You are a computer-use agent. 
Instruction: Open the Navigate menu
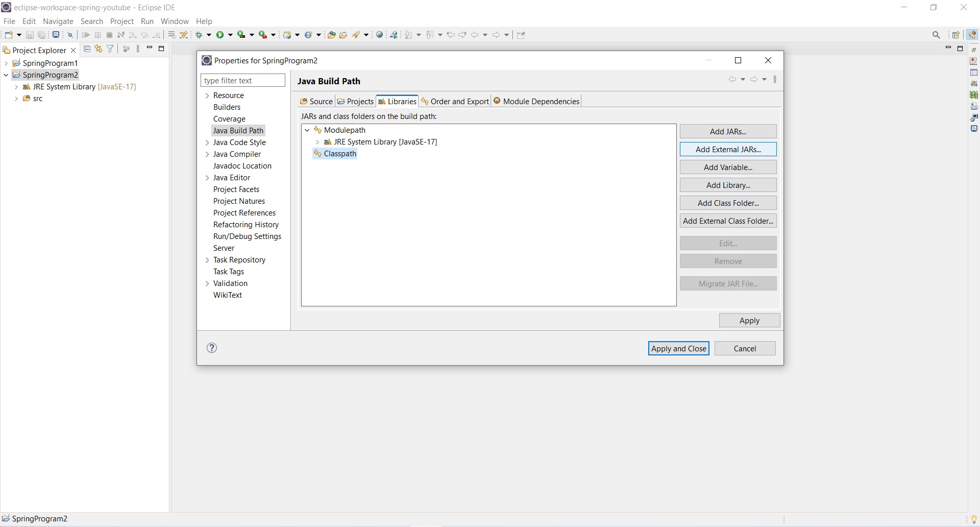[x=58, y=21]
